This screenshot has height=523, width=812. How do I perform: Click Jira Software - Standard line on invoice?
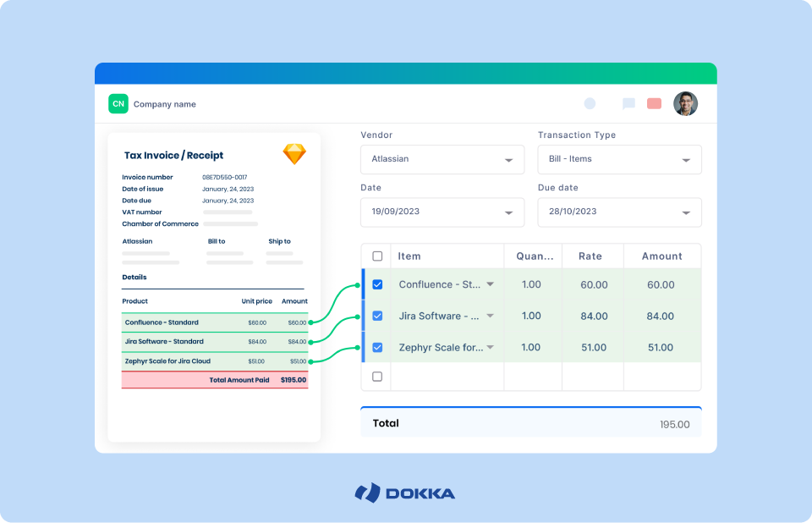click(215, 342)
